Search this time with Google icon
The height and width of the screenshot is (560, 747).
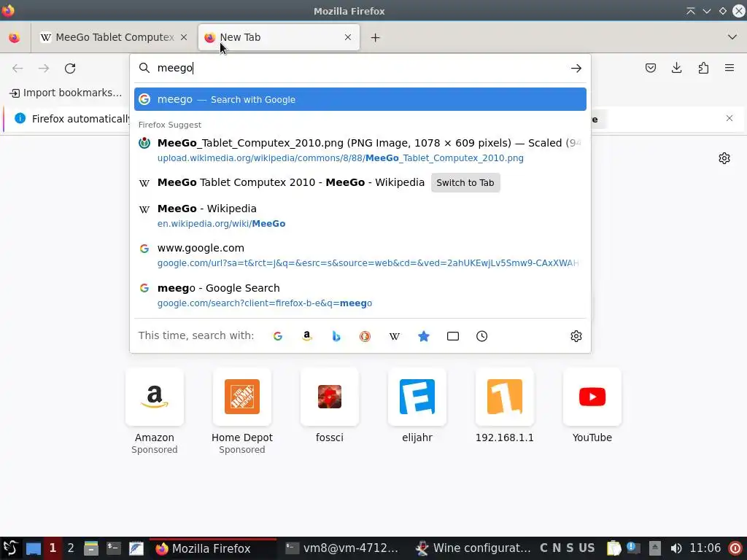coord(278,336)
